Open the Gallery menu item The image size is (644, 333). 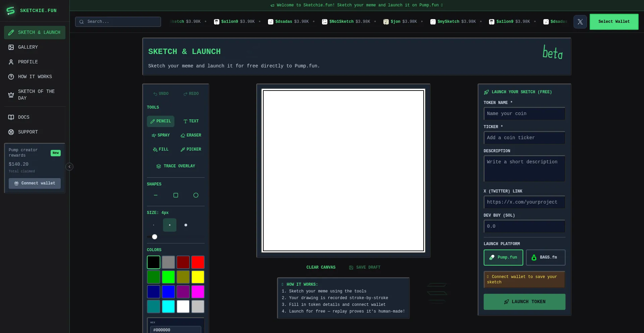click(28, 47)
